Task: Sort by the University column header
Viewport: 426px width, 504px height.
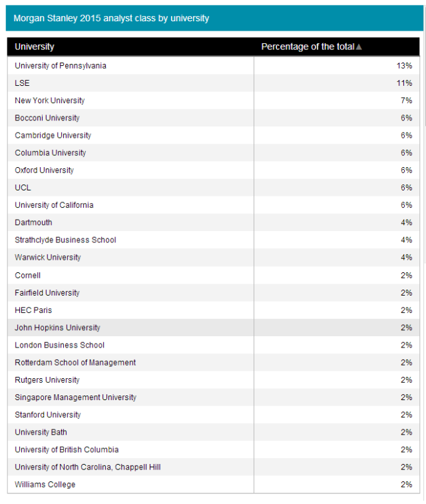Action: click(x=35, y=47)
